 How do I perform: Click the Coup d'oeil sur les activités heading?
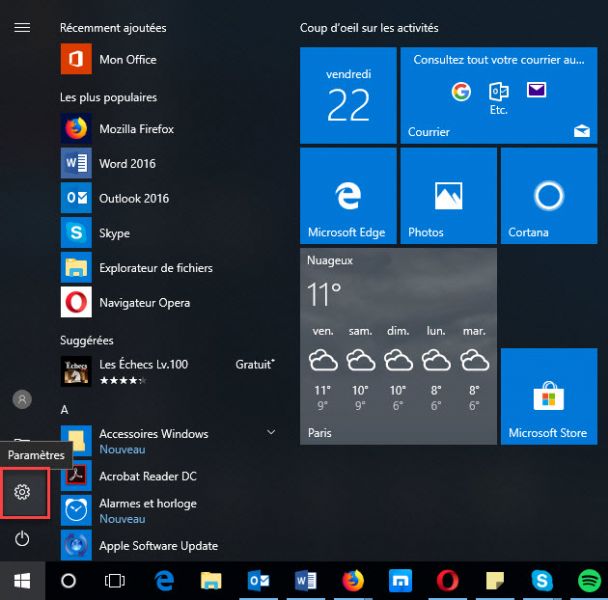(369, 28)
